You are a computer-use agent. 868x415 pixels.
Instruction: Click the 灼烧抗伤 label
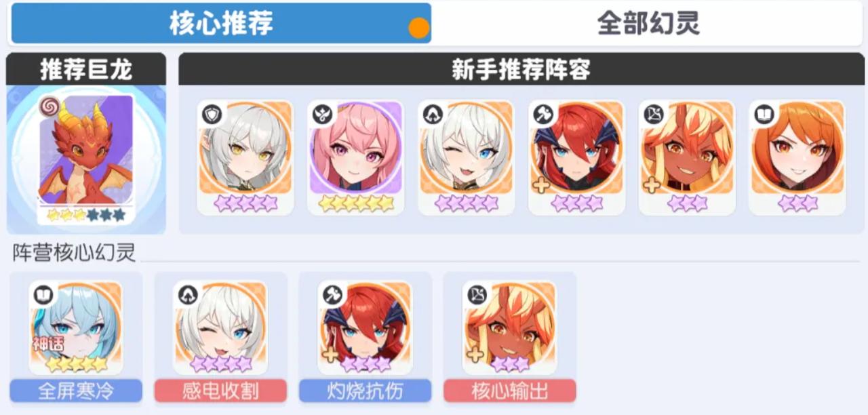pos(365,391)
